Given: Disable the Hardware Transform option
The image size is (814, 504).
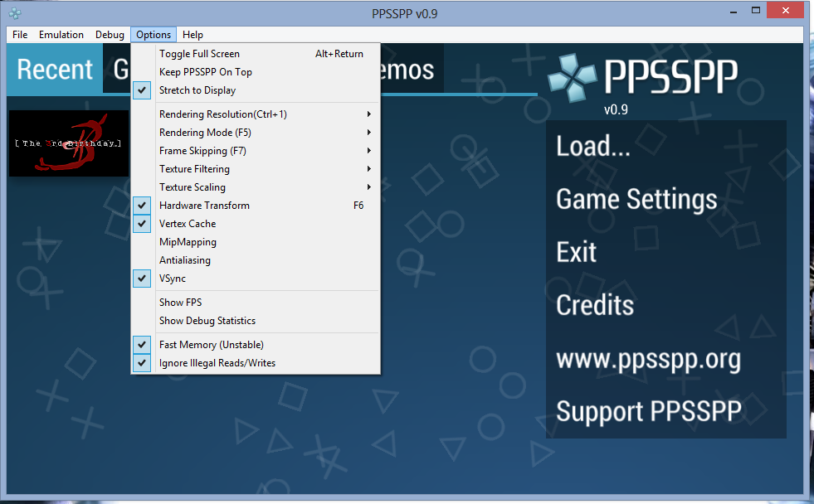Looking at the screenshot, I should click(204, 206).
